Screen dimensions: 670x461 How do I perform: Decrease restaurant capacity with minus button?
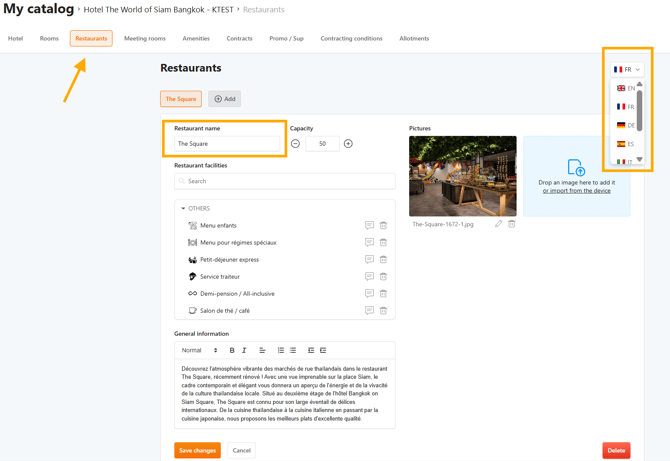(295, 144)
